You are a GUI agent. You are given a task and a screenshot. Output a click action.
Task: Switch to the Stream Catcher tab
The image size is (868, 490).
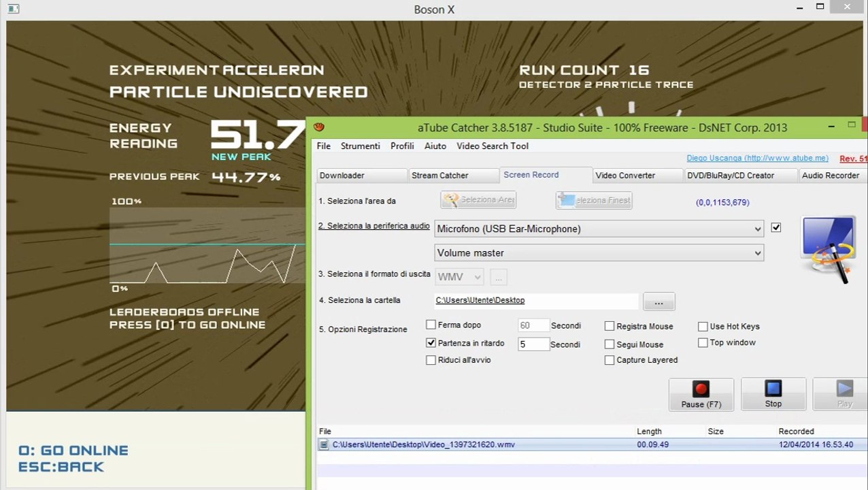[x=454, y=176]
